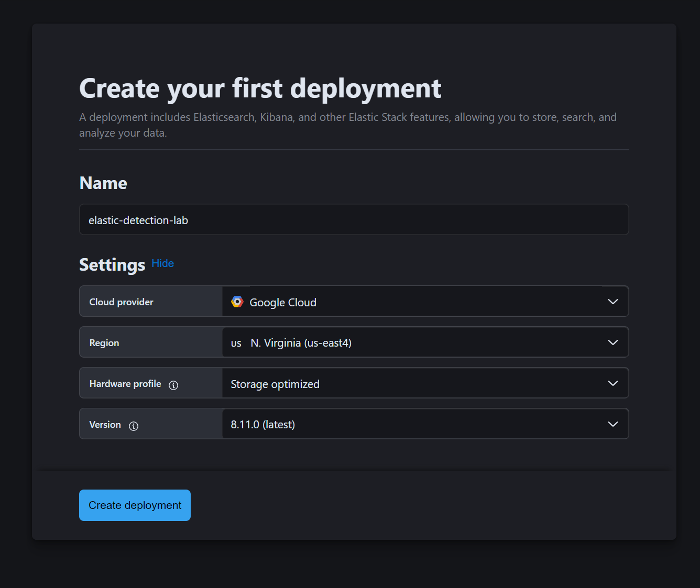The width and height of the screenshot is (700, 588).
Task: Click the Cloud provider label
Action: tap(122, 302)
